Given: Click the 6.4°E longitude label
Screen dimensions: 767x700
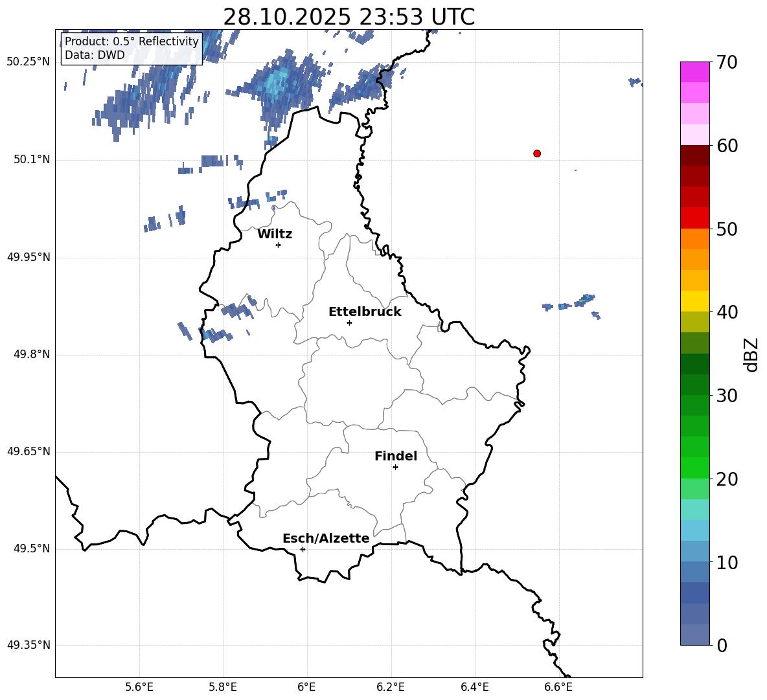Looking at the screenshot, I should click(x=474, y=688).
